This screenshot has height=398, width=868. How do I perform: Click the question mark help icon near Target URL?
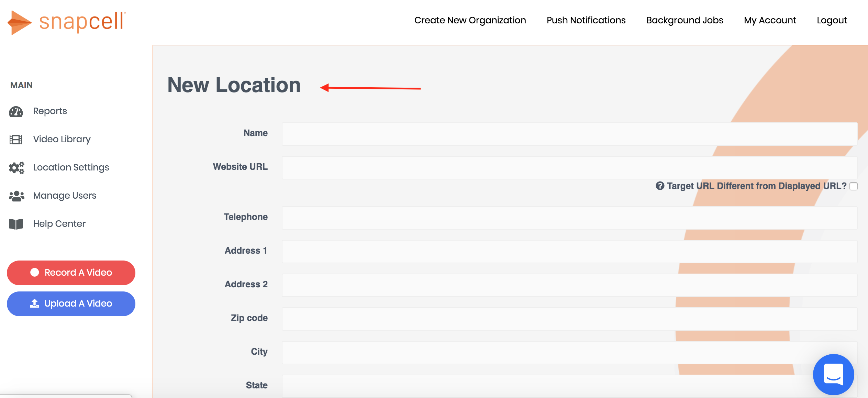coord(659,186)
